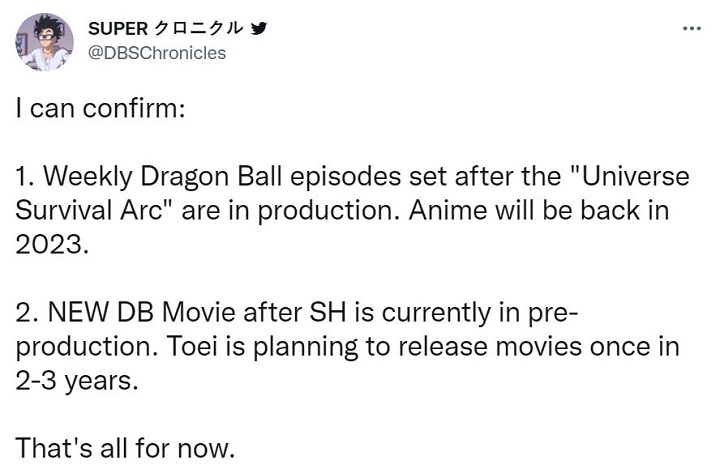Click the year "2023." in the tweet
Viewport: 720px width, 469px height.
click(x=52, y=246)
